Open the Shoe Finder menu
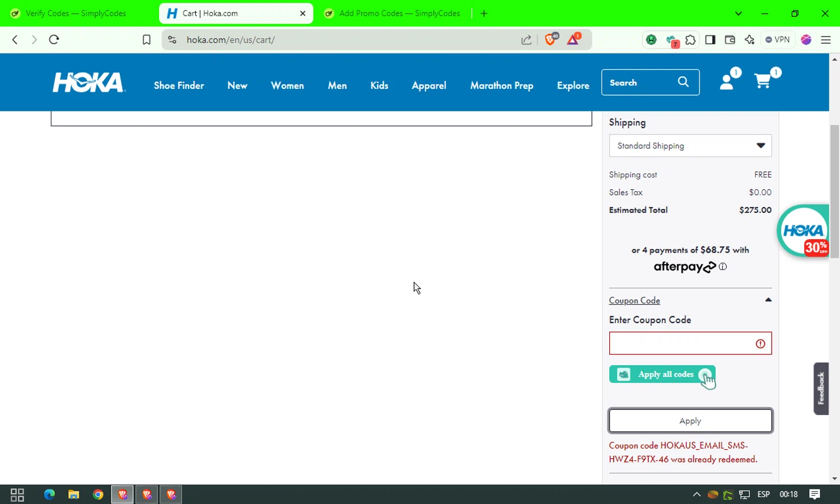The image size is (840, 504). click(179, 86)
